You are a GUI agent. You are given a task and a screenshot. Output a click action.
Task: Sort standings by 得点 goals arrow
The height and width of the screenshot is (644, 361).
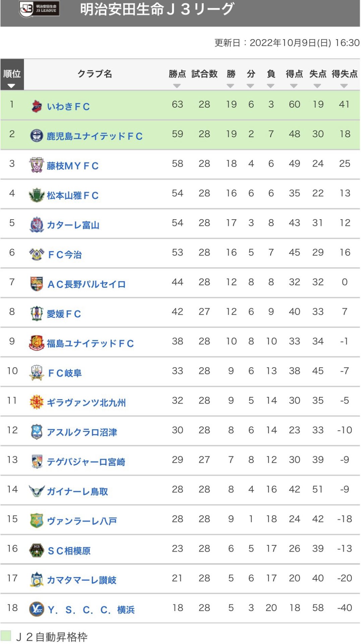pyautogui.click(x=294, y=86)
